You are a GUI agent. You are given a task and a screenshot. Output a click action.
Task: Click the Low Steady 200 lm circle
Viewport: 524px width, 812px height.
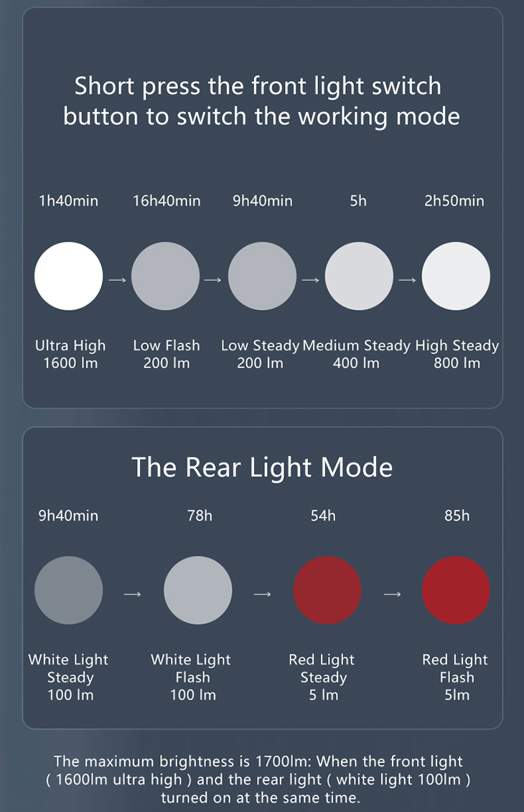[262, 276]
